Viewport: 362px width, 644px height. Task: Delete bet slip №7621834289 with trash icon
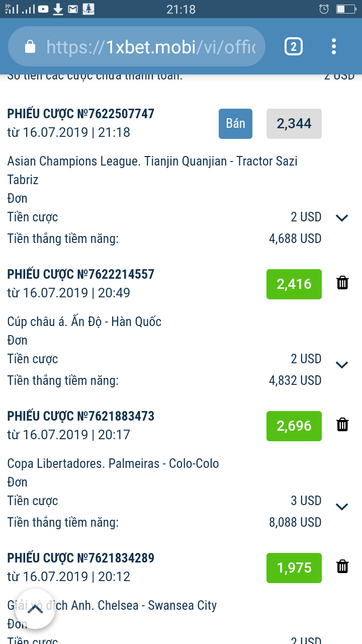point(342,567)
